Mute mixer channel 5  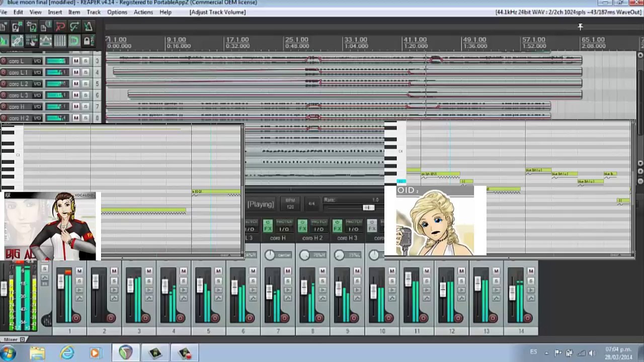[x=218, y=271]
